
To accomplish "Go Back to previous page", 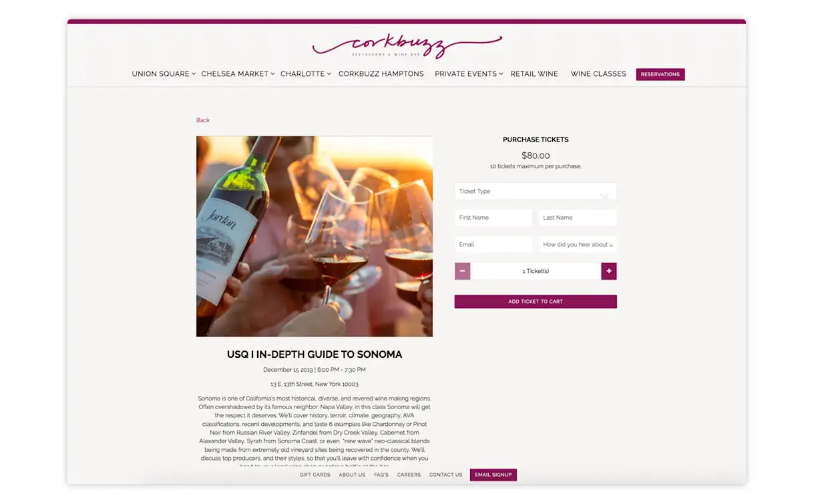I will (x=203, y=120).
